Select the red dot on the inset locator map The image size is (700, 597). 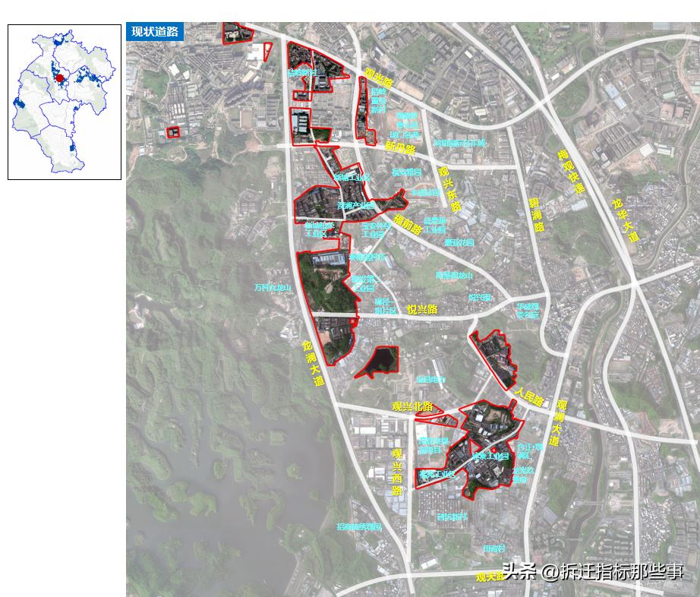(60, 78)
